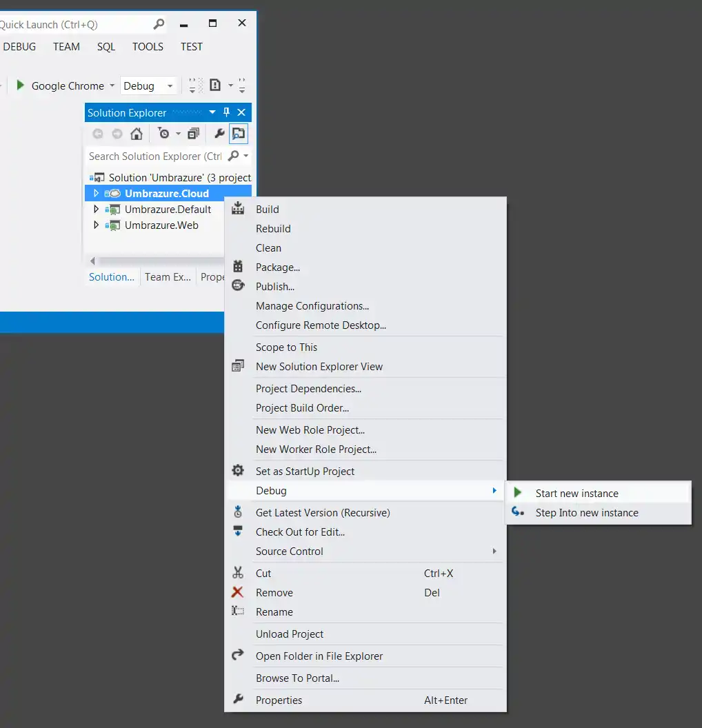The height and width of the screenshot is (728, 702).
Task: Choose Build from context menu
Action: [365, 210]
